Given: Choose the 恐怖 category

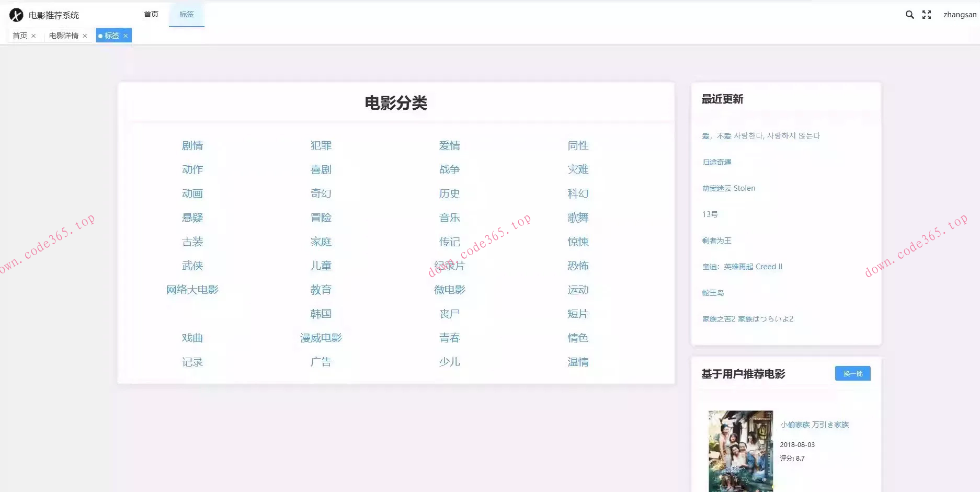Looking at the screenshot, I should [x=578, y=266].
